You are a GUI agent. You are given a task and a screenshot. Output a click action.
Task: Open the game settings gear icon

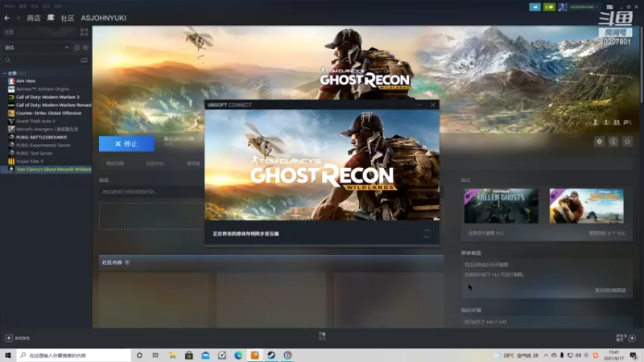coord(599,142)
